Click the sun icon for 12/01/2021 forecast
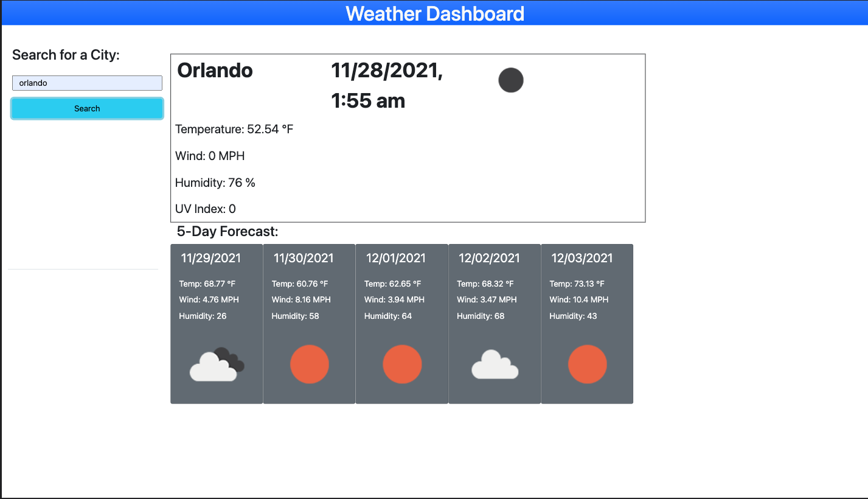 coord(402,364)
